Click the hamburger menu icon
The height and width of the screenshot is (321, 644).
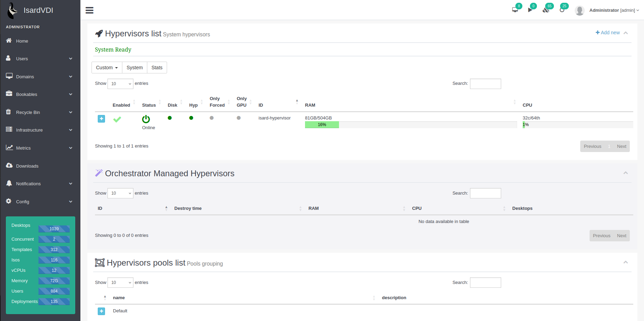pos(89,10)
